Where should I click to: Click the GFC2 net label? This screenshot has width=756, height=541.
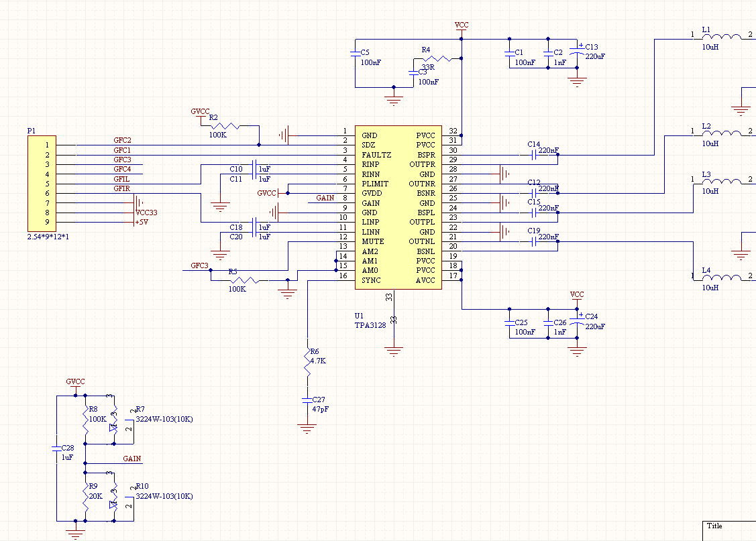123,140
